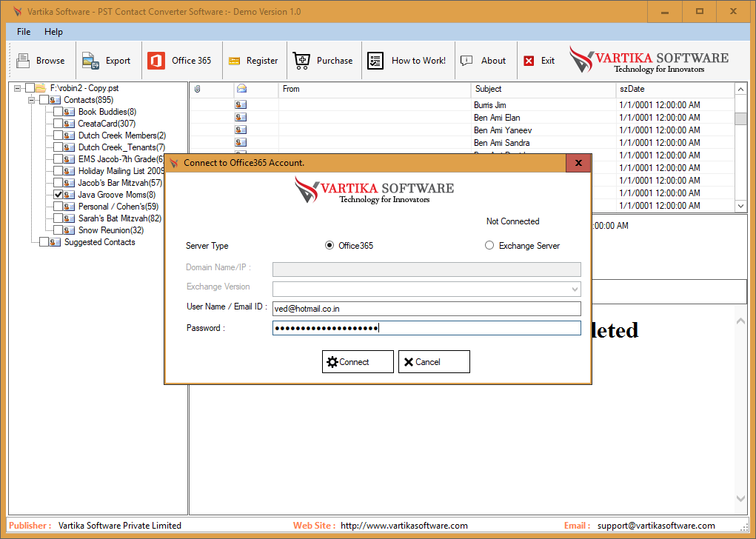Viewport: 756px width, 539px height.
Task: Click the Suggested Contacts folder icon
Action: [55, 242]
